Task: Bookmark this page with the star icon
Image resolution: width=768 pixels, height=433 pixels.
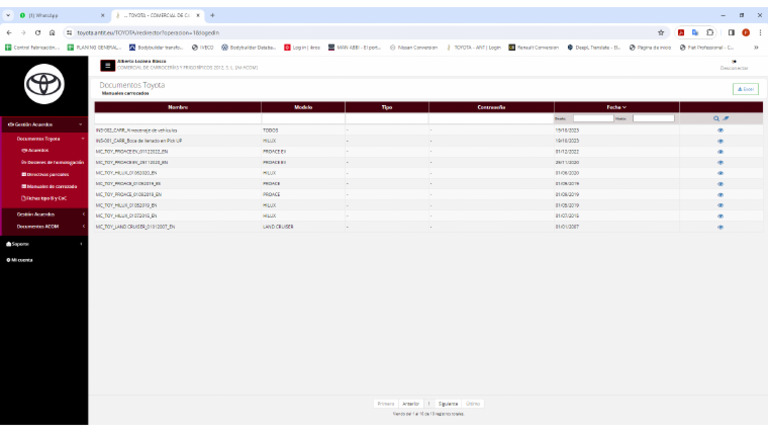Action: tap(661, 32)
